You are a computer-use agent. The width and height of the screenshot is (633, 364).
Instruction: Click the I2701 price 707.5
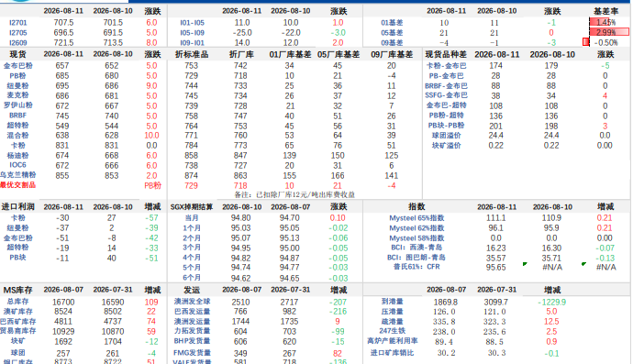tap(63, 23)
